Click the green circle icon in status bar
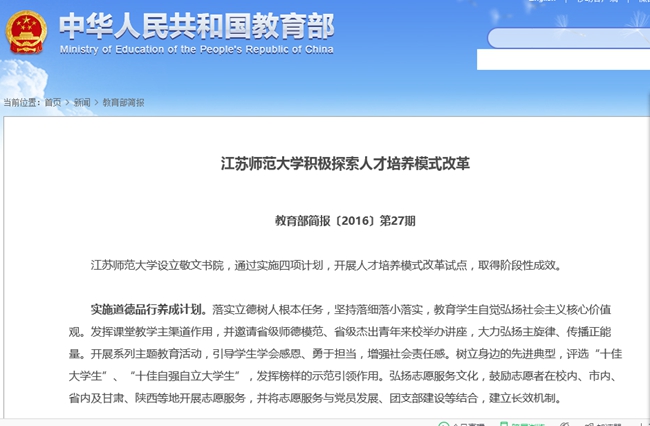This screenshot has height=426, width=650. click(x=443, y=423)
